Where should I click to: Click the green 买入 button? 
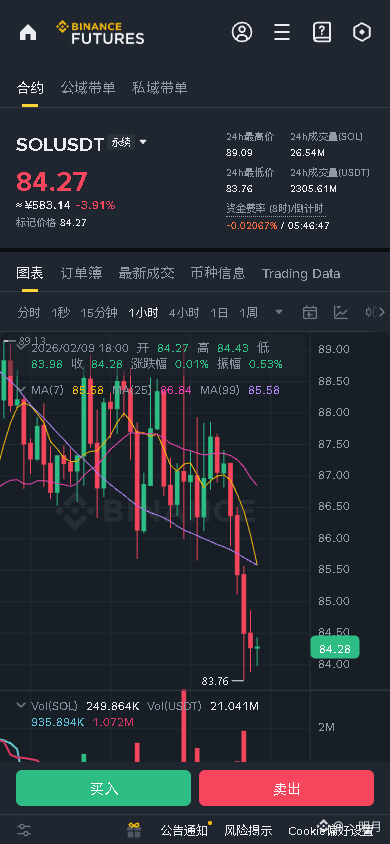[103, 788]
